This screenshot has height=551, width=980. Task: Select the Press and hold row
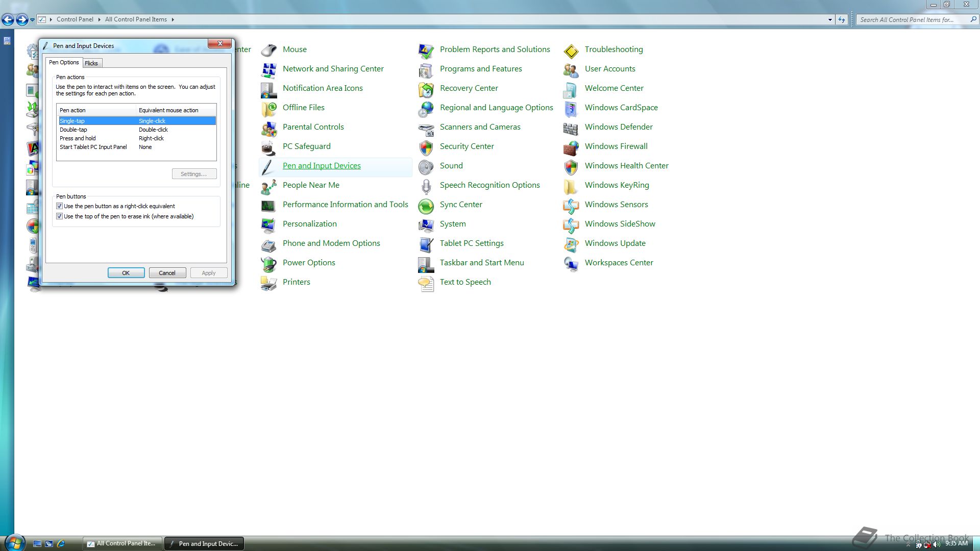137,138
